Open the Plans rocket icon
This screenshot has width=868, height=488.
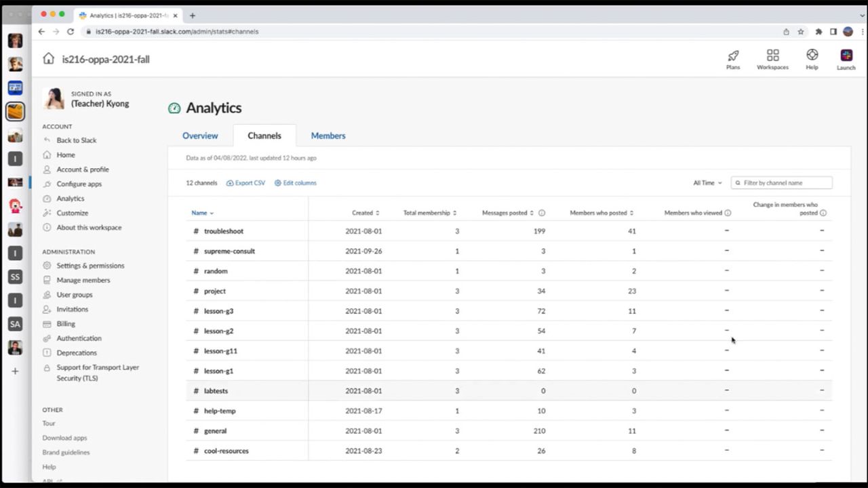tap(733, 56)
